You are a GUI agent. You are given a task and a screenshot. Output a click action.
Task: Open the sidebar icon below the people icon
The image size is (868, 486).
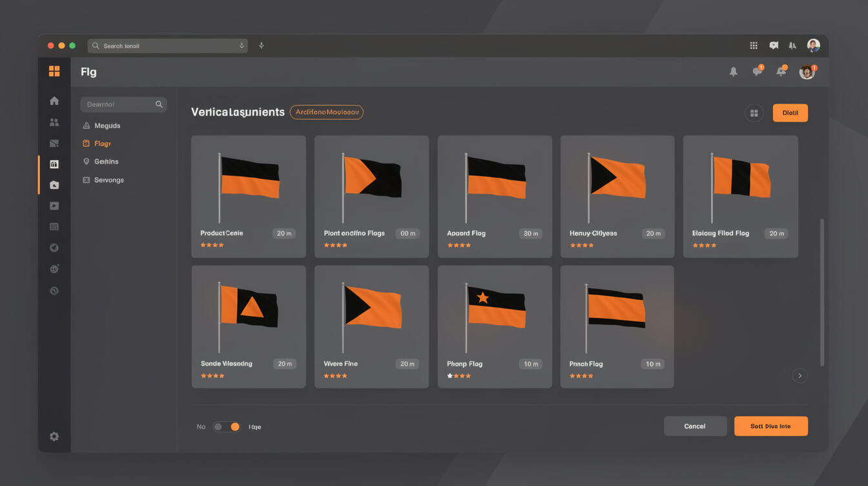pyautogui.click(x=54, y=143)
